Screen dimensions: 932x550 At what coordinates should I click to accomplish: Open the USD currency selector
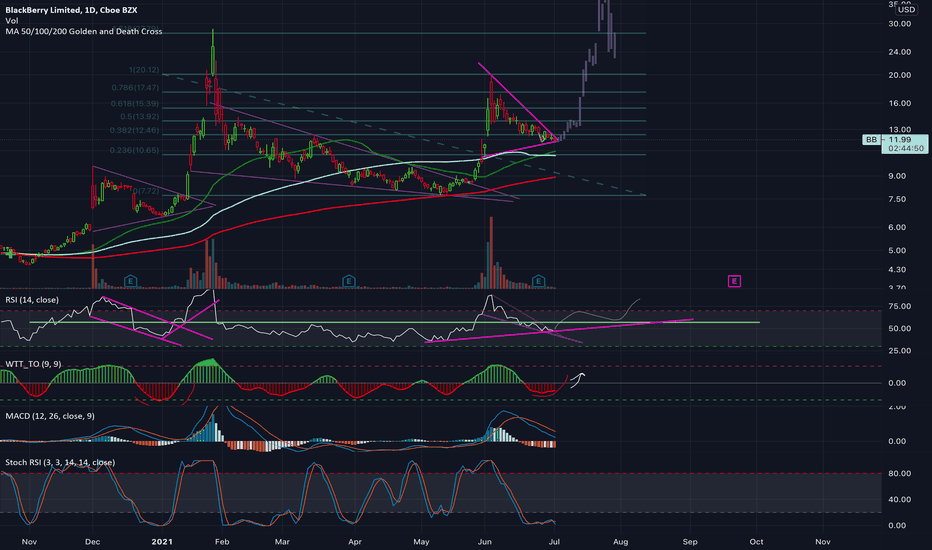point(906,10)
